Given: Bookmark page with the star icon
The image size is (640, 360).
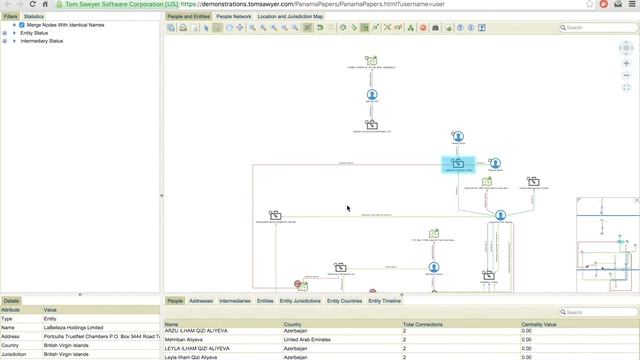Looking at the screenshot, I should click(589, 4).
